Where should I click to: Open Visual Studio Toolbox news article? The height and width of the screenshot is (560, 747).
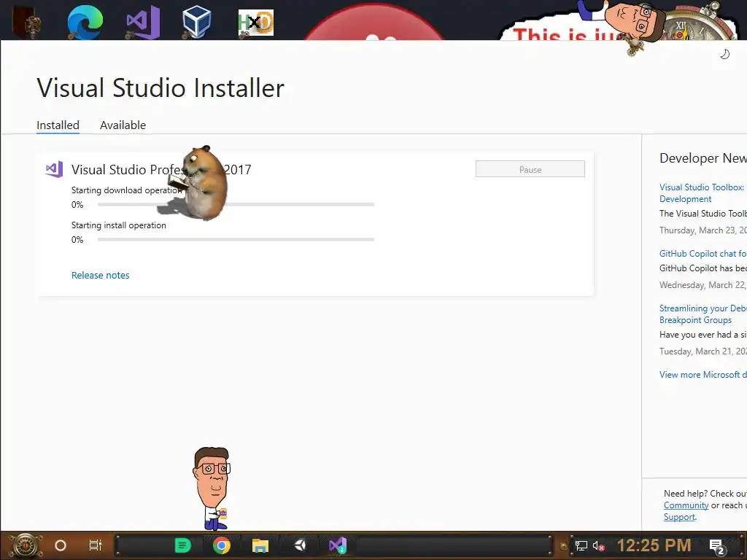(x=703, y=192)
